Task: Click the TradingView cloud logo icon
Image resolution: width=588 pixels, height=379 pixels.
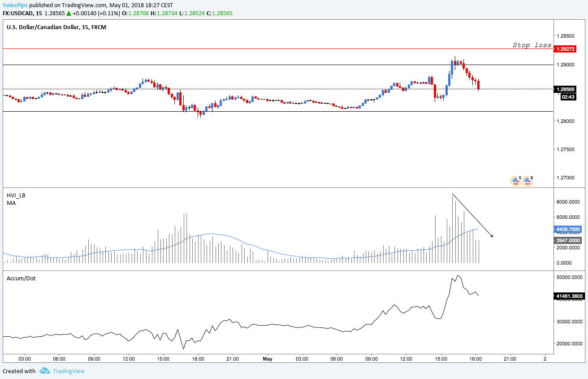Action: click(x=44, y=371)
